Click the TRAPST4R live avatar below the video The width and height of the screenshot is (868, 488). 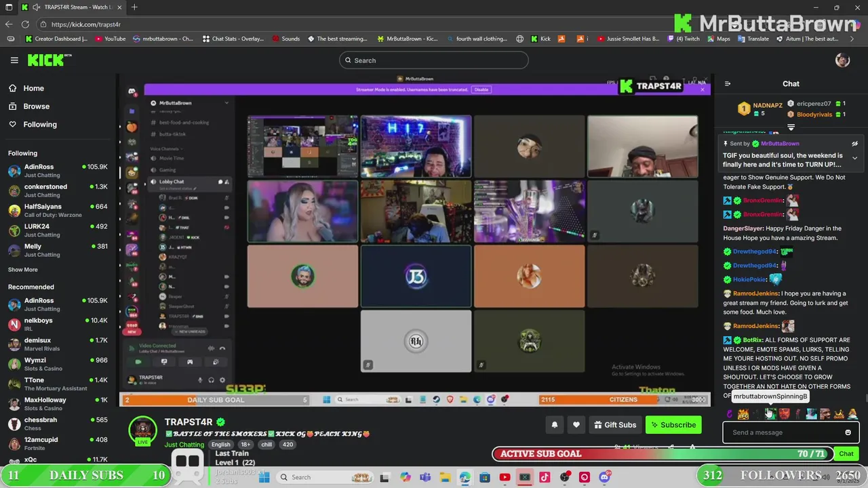pos(143,431)
